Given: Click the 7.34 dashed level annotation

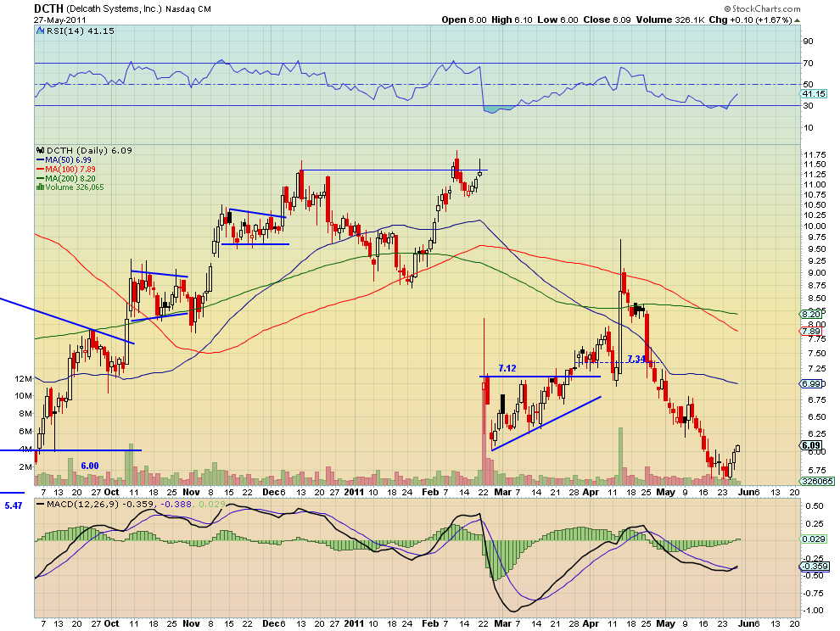Looking at the screenshot, I should coord(636,359).
